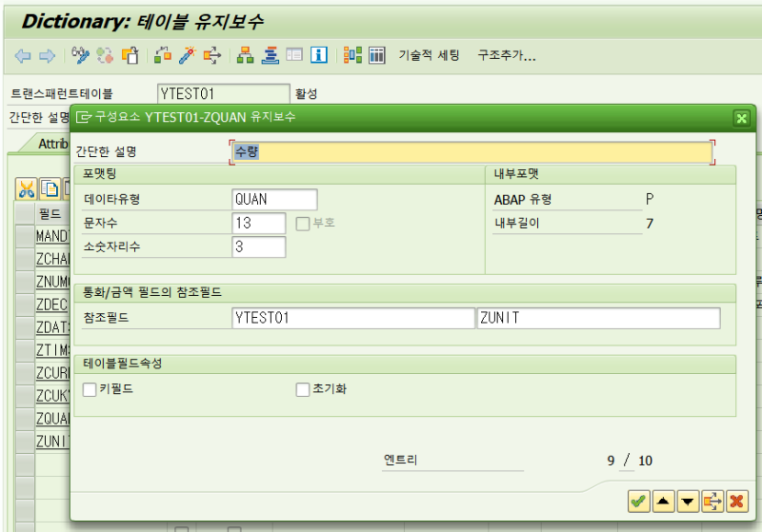Close the ZQUAN component dialog

pos(742,118)
